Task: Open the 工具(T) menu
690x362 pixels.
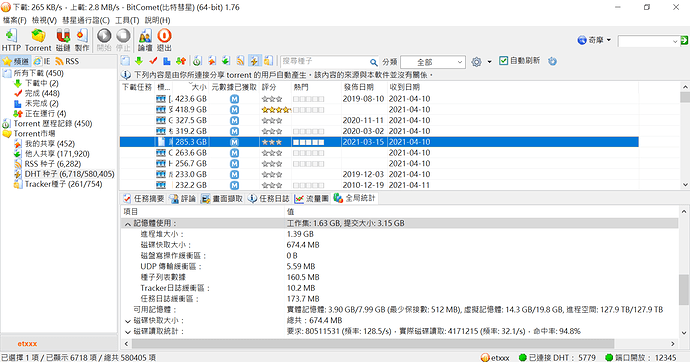Action: [x=127, y=20]
